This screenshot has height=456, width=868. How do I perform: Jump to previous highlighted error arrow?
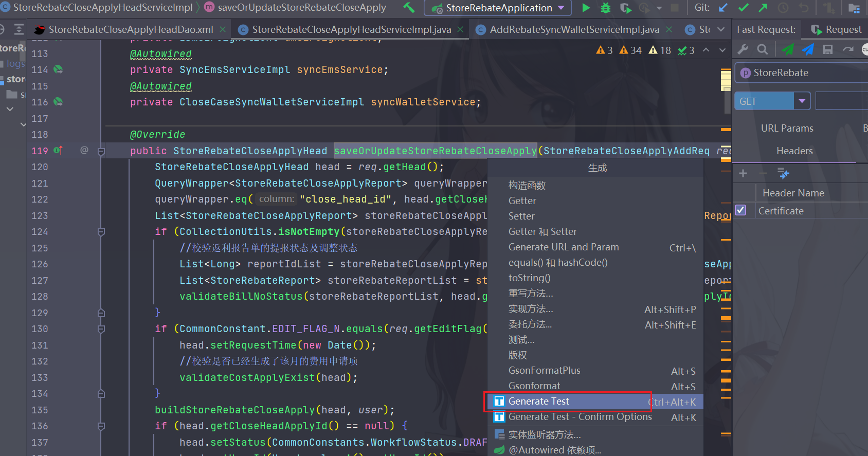[x=706, y=50]
